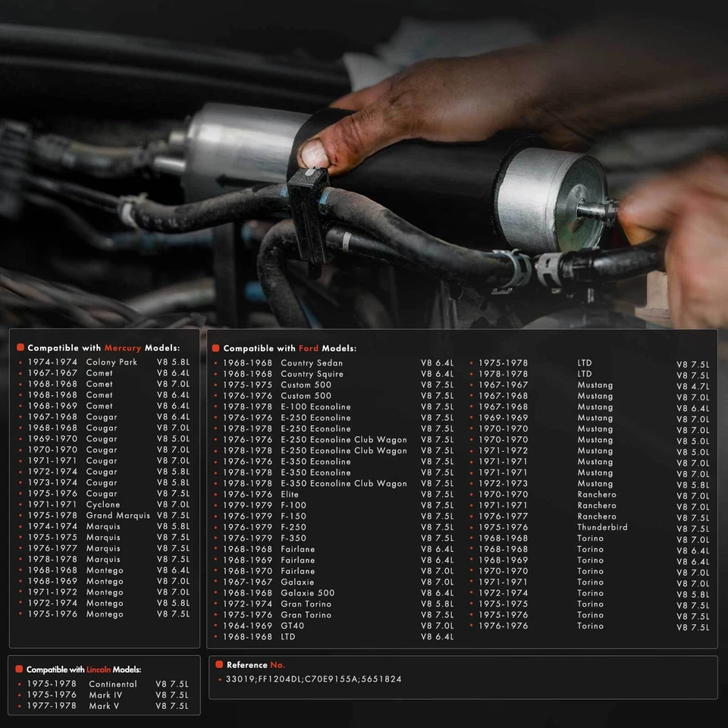Click the red square icon beside Reference No.

pos(219,664)
